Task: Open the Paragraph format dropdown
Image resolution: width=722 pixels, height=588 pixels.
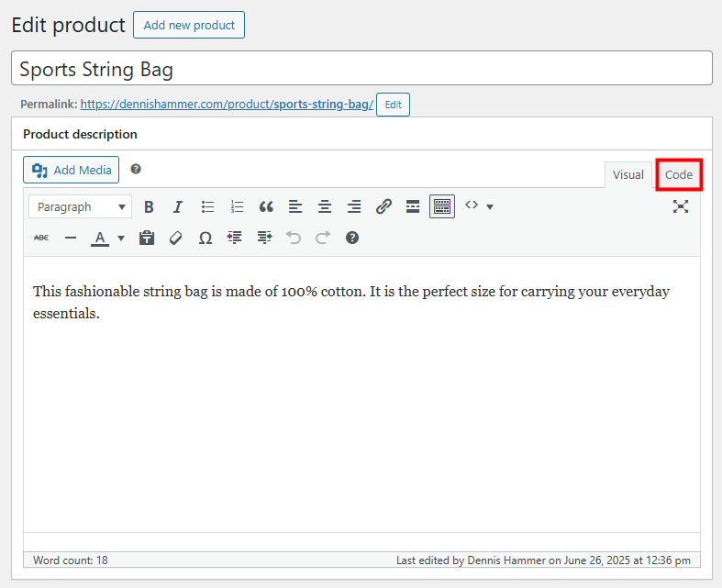Action: pos(81,207)
